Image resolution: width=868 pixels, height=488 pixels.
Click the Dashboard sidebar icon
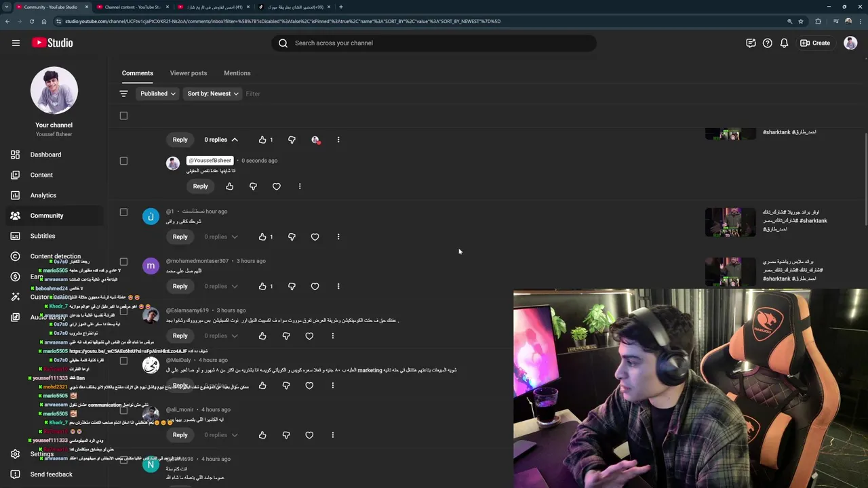click(x=15, y=155)
